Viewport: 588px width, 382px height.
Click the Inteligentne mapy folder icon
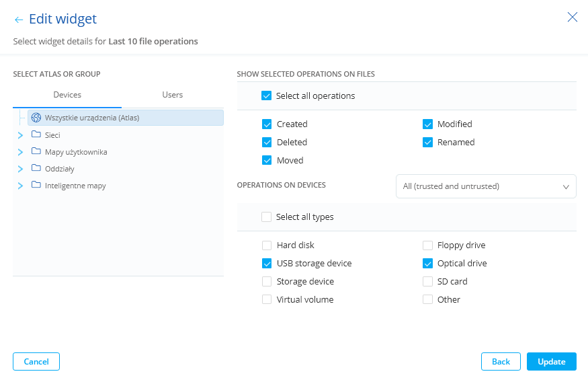[x=36, y=185]
